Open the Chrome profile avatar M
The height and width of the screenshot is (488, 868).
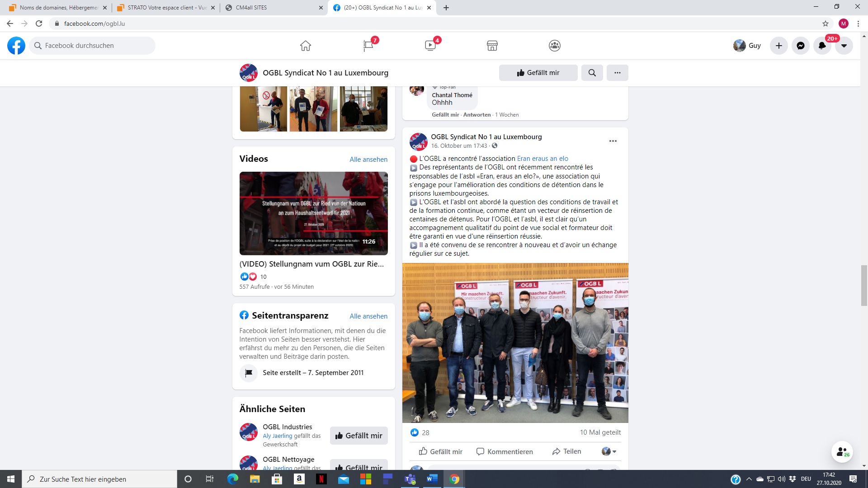click(x=844, y=23)
